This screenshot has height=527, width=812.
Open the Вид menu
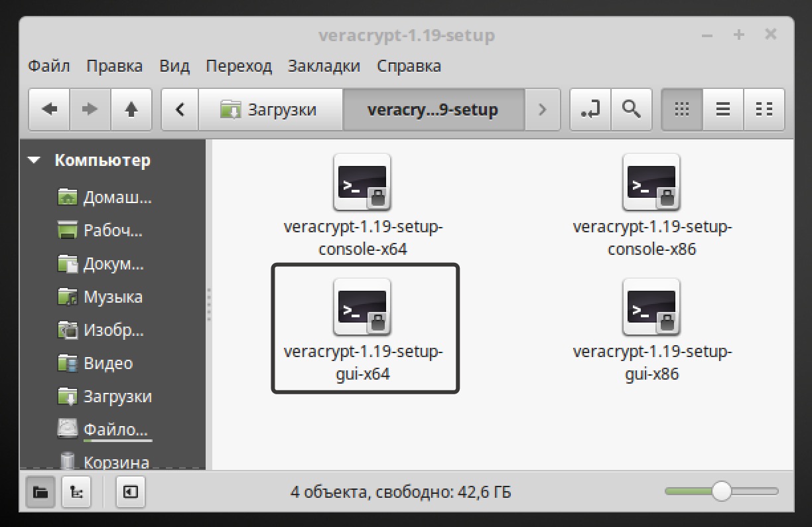(x=174, y=66)
